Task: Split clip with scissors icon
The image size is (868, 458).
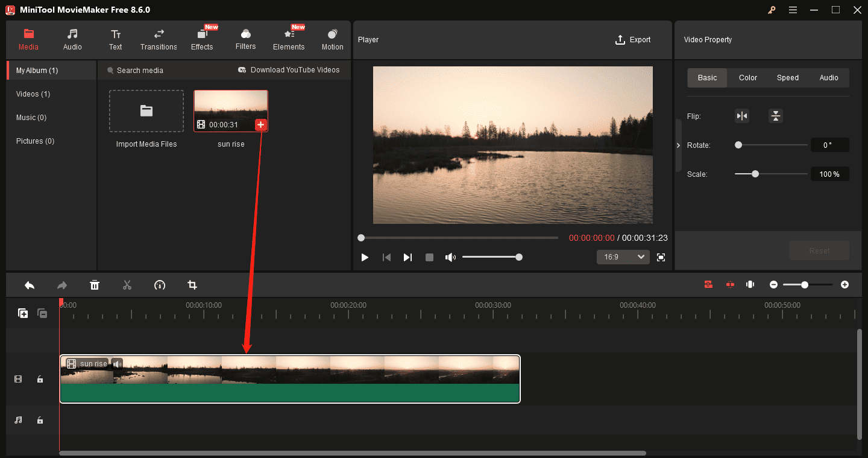Action: click(127, 285)
